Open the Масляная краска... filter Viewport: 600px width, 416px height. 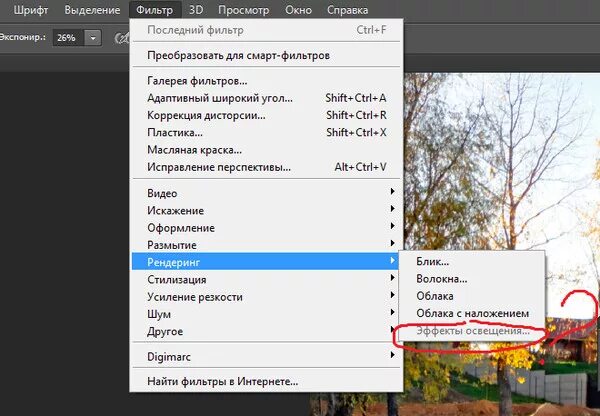(266, 150)
